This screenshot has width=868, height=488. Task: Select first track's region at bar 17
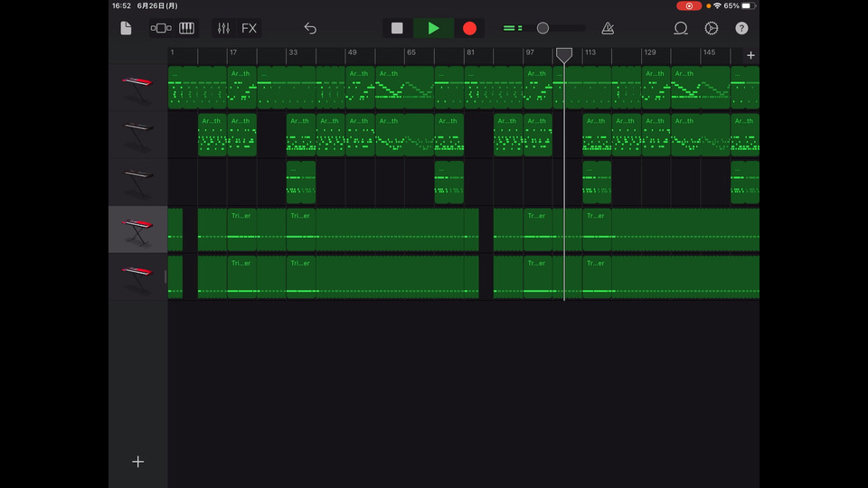[242, 88]
